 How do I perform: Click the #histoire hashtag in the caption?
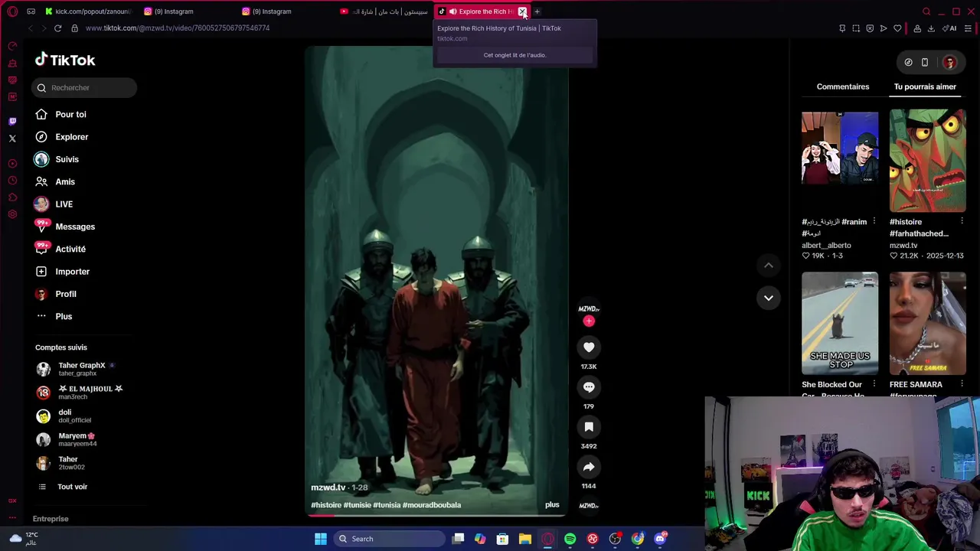(x=326, y=505)
